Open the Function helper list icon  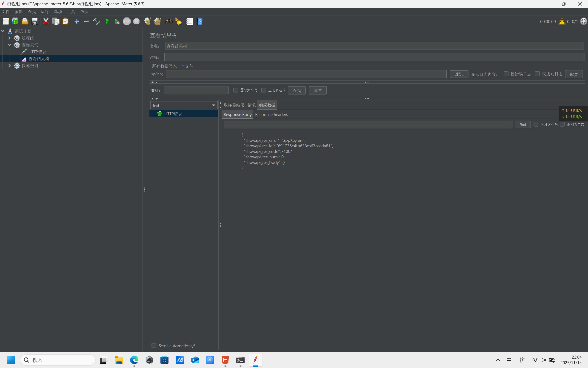coord(189,21)
